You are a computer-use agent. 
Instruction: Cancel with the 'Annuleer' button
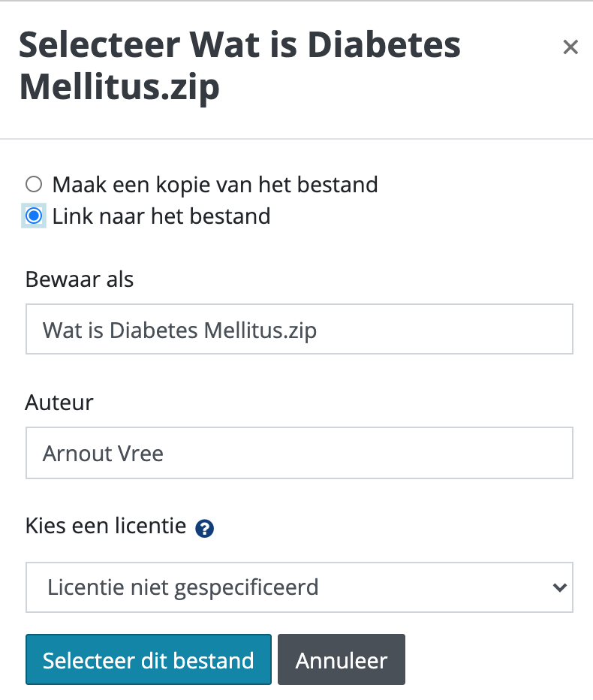342,659
